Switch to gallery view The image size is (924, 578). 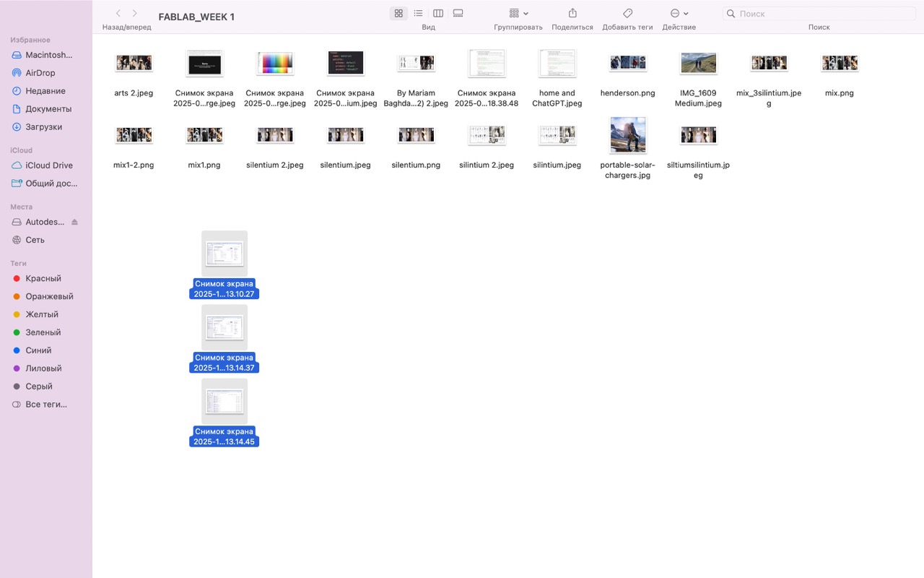pos(458,13)
